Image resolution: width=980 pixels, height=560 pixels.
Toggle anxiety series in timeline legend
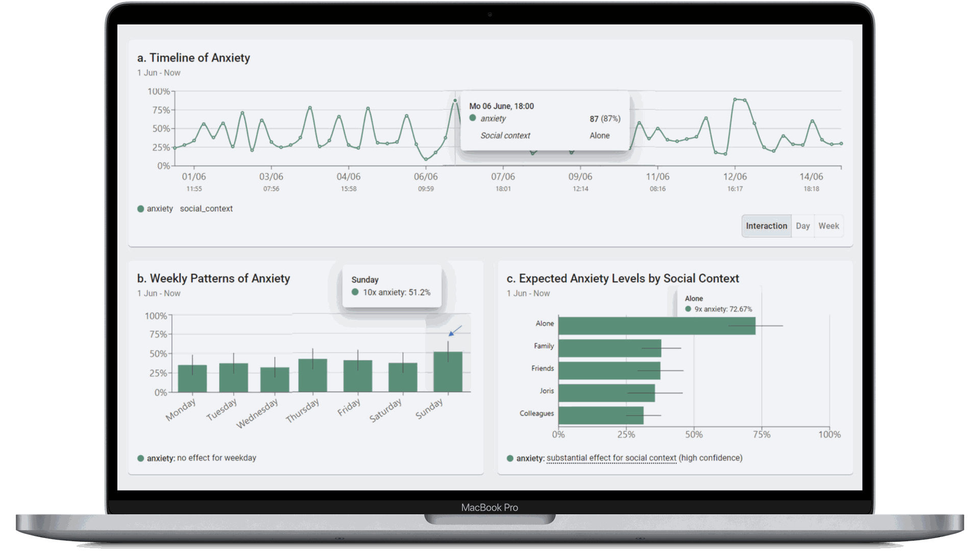coord(155,209)
